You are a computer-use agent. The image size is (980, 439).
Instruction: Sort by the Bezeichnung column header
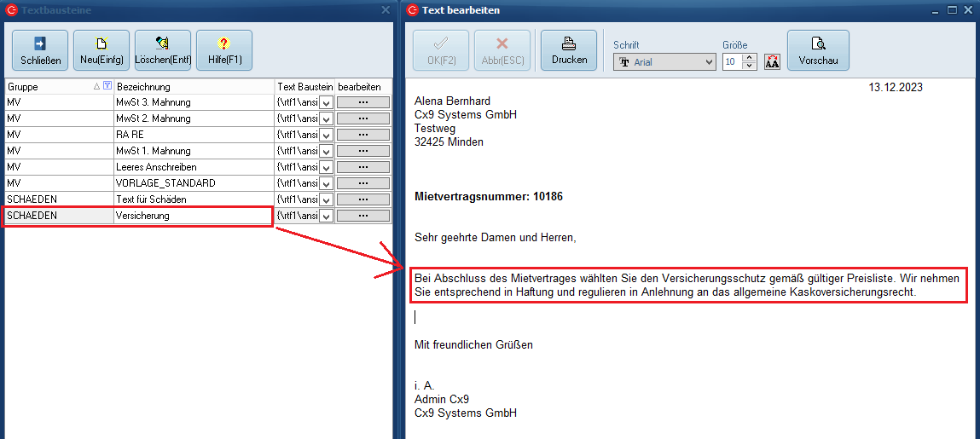pyautogui.click(x=193, y=87)
